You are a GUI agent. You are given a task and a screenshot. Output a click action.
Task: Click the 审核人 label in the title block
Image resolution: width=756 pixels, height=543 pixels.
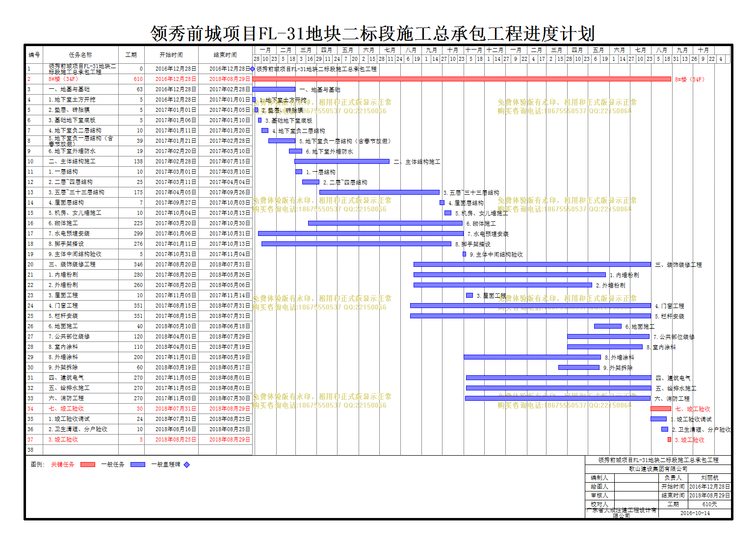tap(600, 495)
